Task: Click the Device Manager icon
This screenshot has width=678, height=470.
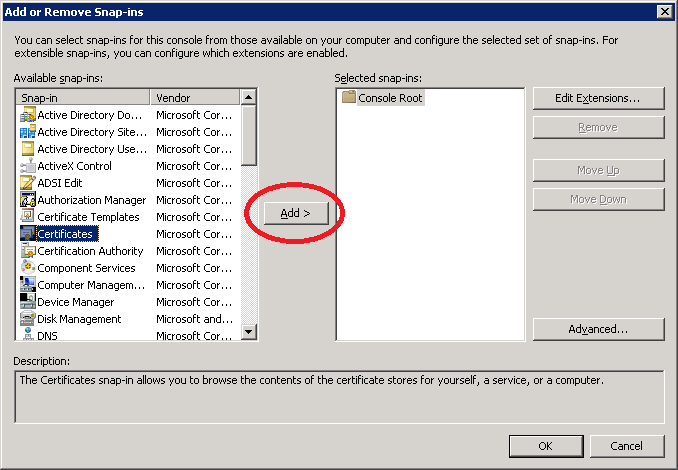Action: [28, 302]
